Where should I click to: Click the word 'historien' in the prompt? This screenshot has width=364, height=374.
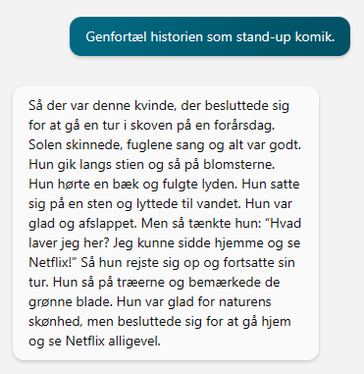[x=177, y=37]
